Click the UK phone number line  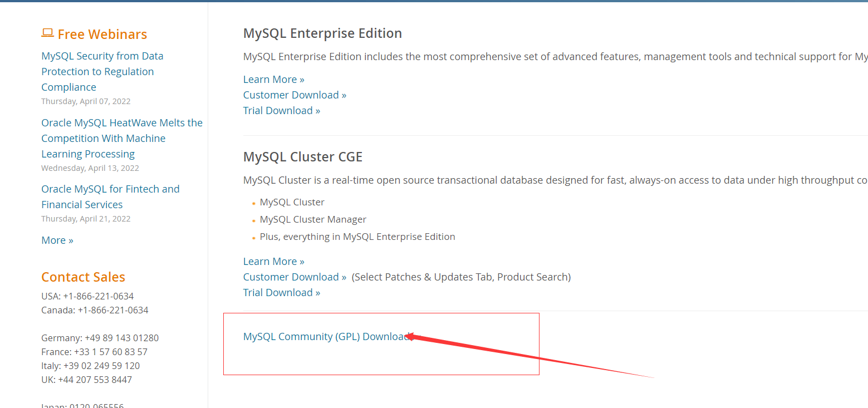(86, 380)
